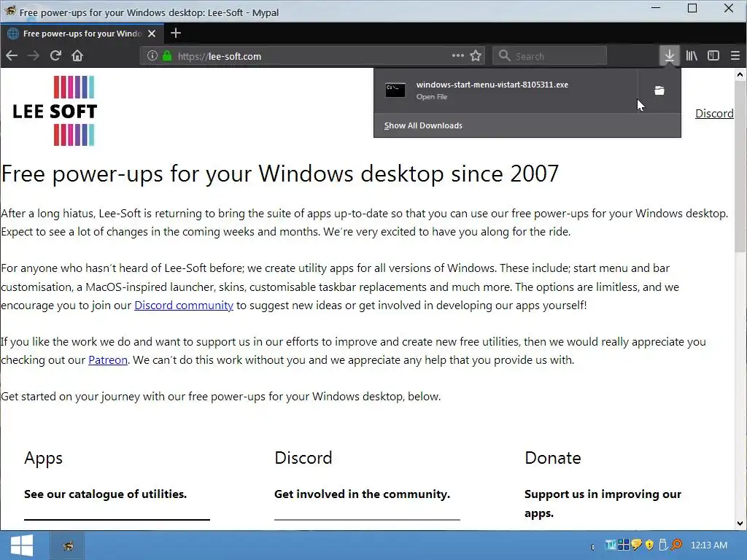Click the Lee Soft logo

pyautogui.click(x=55, y=111)
